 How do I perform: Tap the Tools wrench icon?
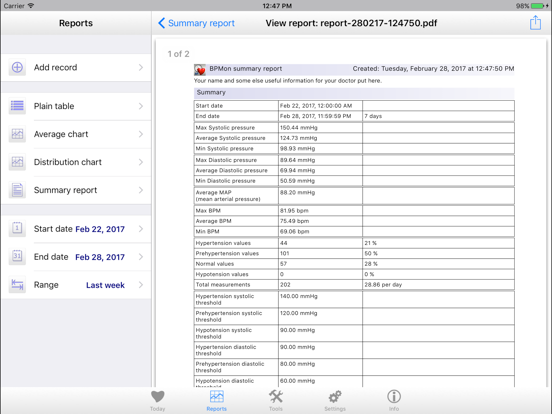coord(276,397)
